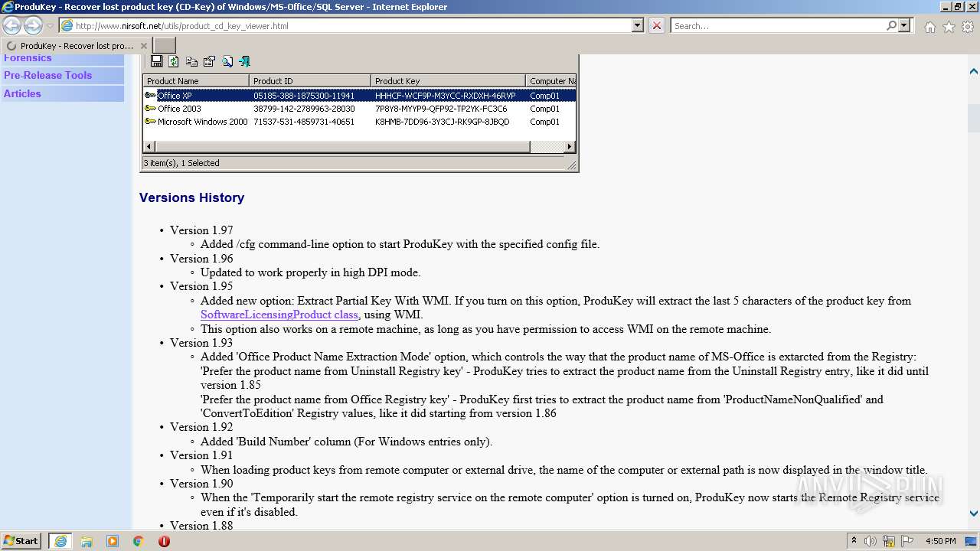Launch the media player taskbar icon
The image size is (980, 551).
point(113,541)
